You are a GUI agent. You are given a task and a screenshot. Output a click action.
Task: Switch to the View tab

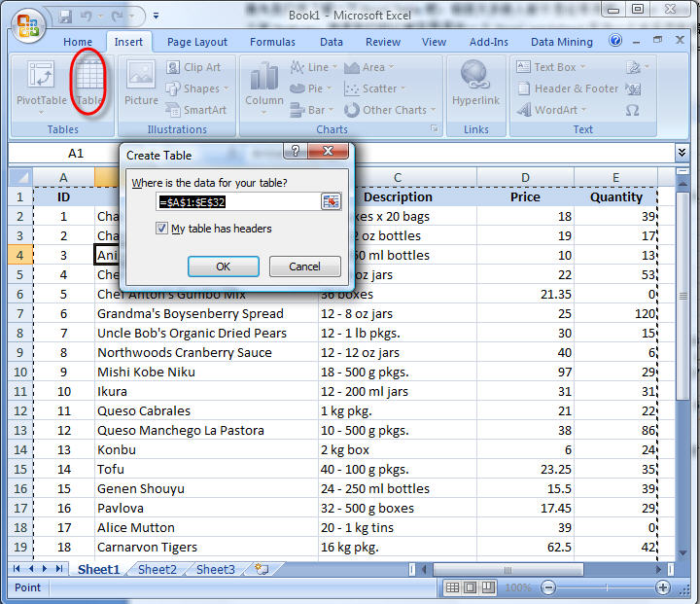(x=434, y=42)
